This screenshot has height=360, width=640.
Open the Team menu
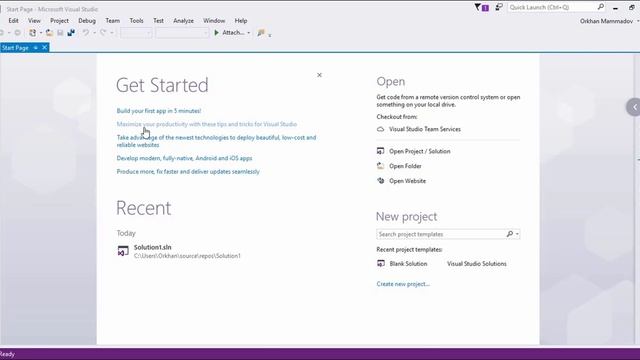click(x=113, y=20)
